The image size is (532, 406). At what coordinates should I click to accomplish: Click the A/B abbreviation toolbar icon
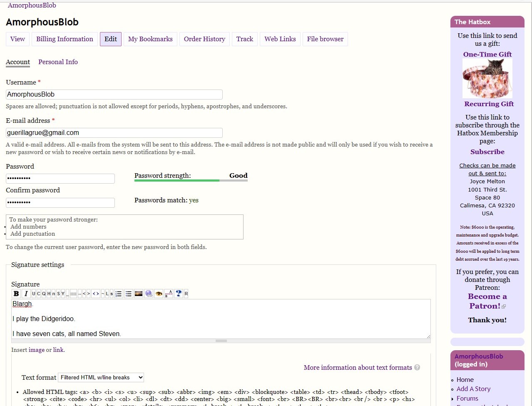[x=169, y=294]
